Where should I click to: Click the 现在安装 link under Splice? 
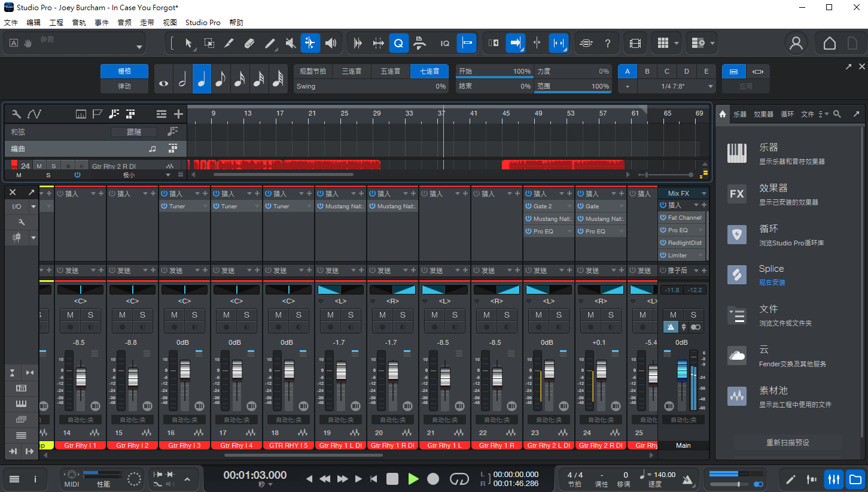coord(772,283)
